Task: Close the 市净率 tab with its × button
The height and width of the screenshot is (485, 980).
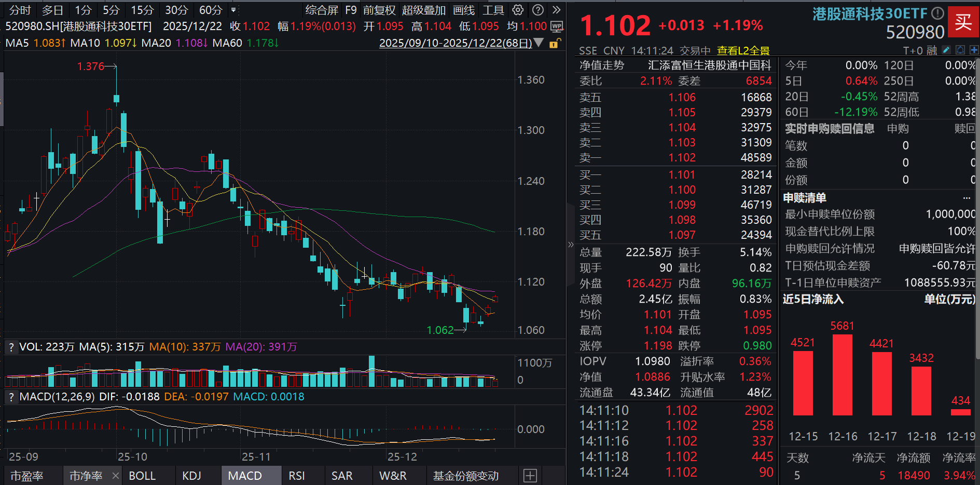Action: (x=115, y=475)
